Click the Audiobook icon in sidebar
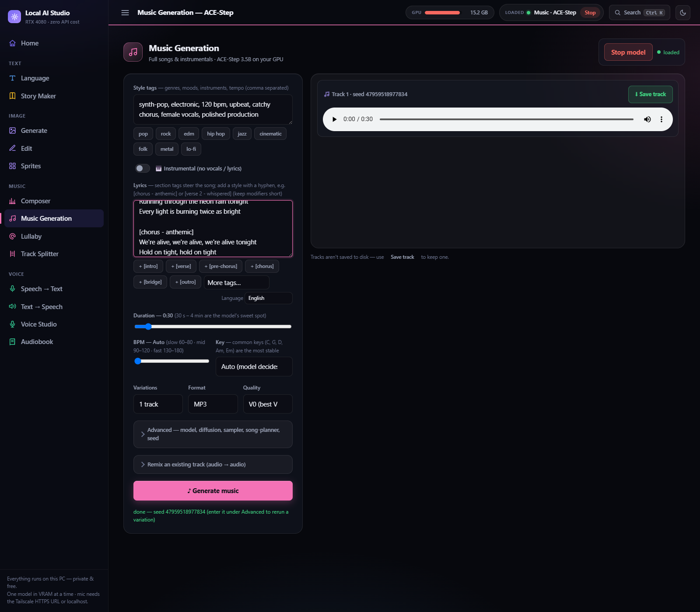Screen dimensions: 700x612 12,342
